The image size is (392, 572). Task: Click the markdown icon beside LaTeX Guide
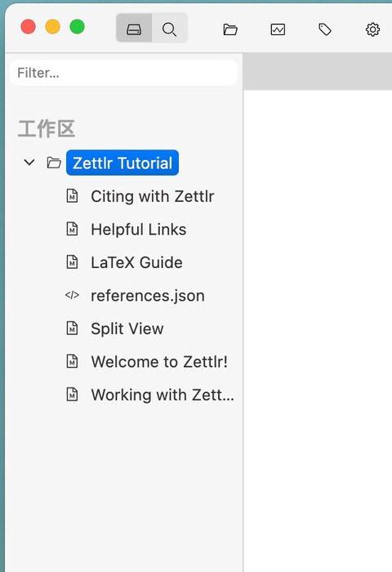point(72,262)
